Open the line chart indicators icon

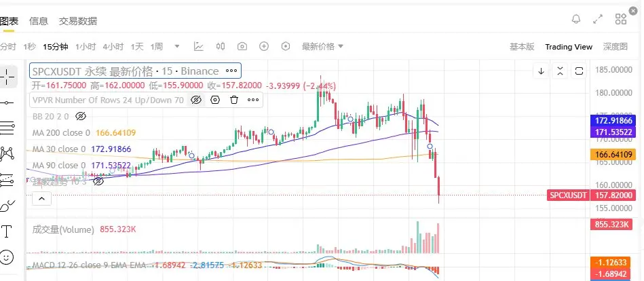pos(199,46)
